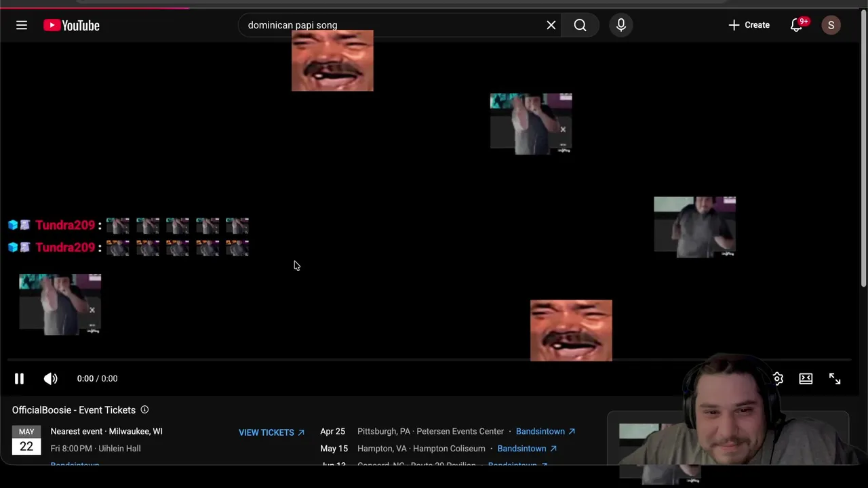The width and height of the screenshot is (868, 488).
Task: Open the VIEW TICKETS link
Action: 271,432
